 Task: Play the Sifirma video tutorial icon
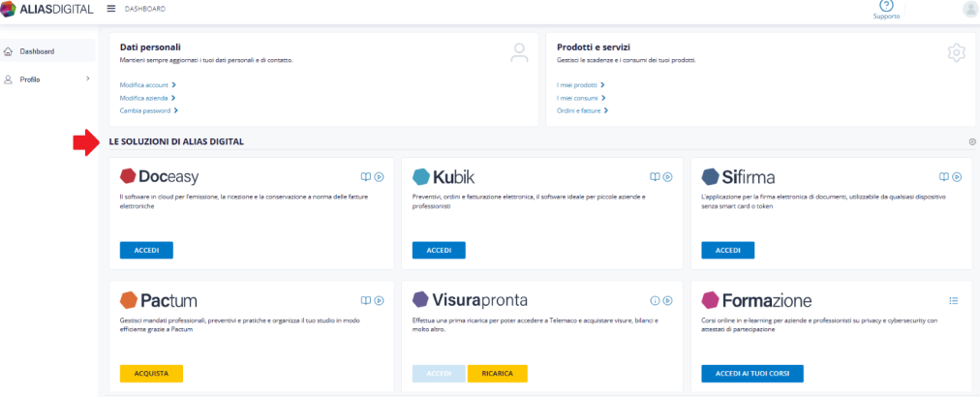click(x=957, y=177)
